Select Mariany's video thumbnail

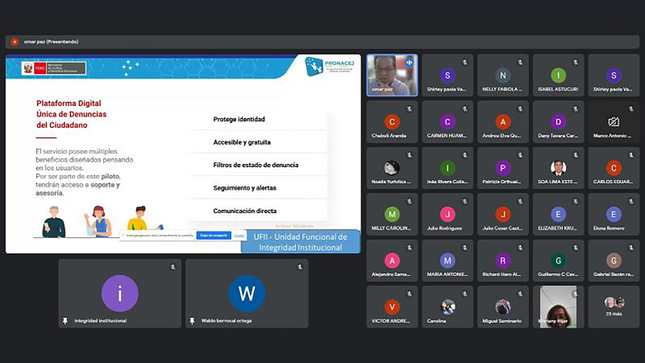[x=558, y=307]
